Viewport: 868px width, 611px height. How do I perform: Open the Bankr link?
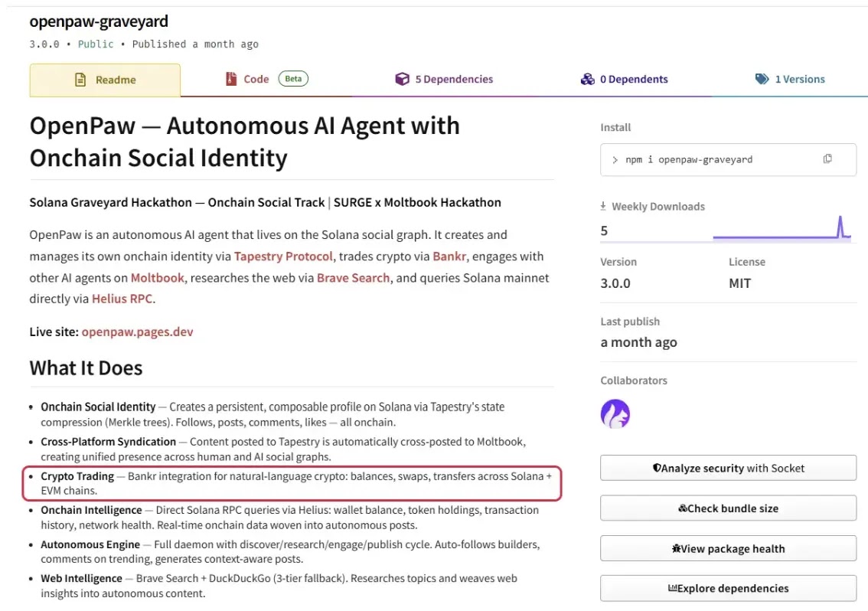pyautogui.click(x=449, y=256)
